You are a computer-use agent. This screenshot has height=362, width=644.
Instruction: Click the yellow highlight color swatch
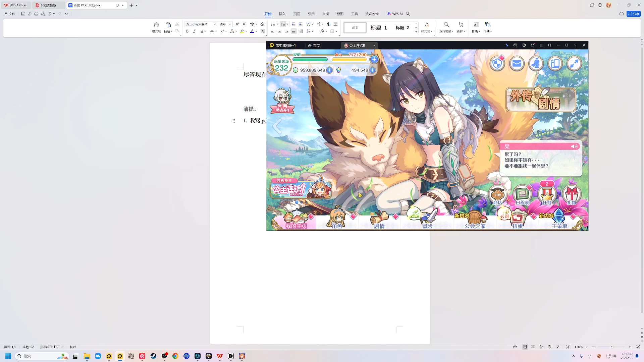click(242, 31)
